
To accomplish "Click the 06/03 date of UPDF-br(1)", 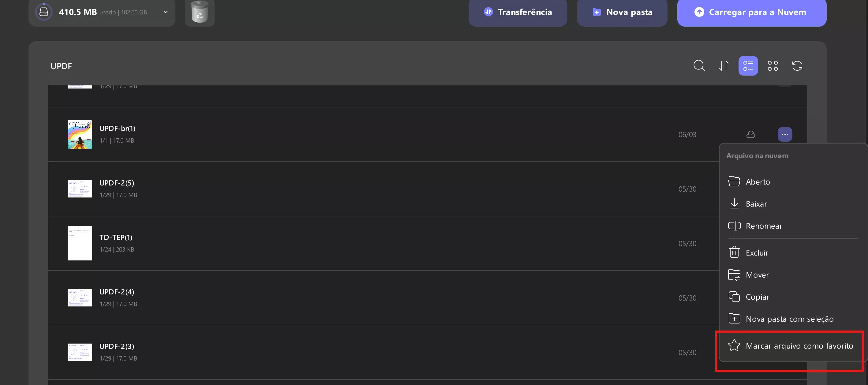I will click(687, 134).
